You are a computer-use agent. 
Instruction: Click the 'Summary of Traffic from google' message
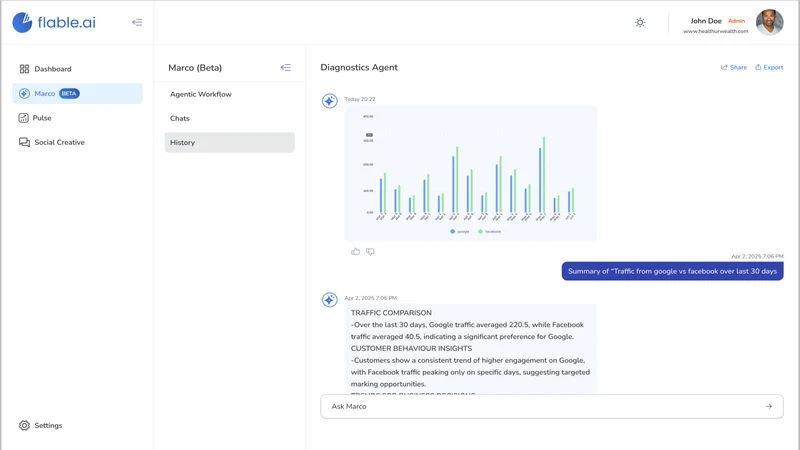672,271
